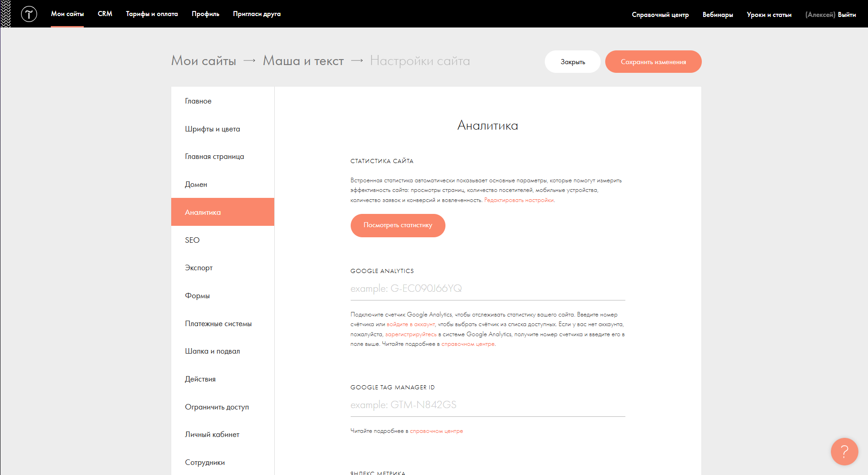Navigate to Маша и текст breadcrumb
The width and height of the screenshot is (868, 475).
(303, 61)
